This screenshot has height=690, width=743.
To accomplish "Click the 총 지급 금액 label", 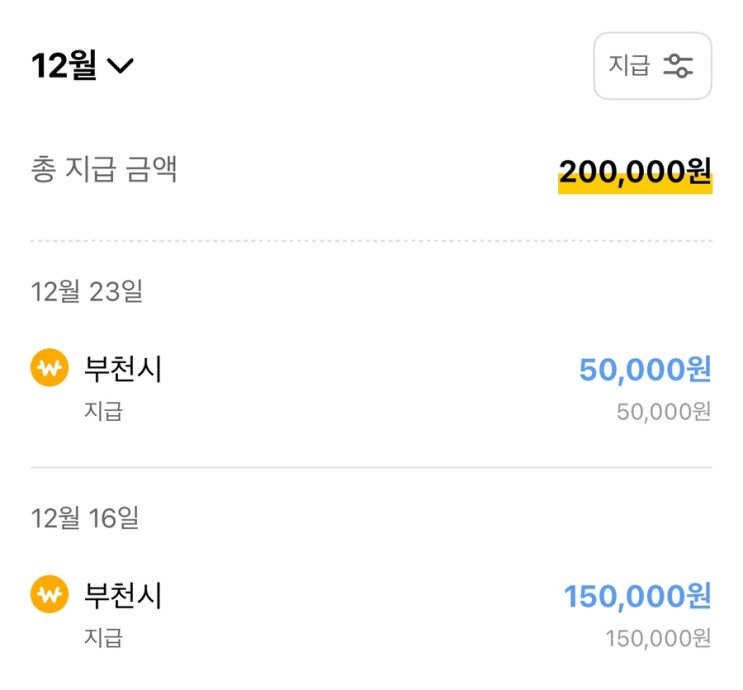I will coord(104,170).
